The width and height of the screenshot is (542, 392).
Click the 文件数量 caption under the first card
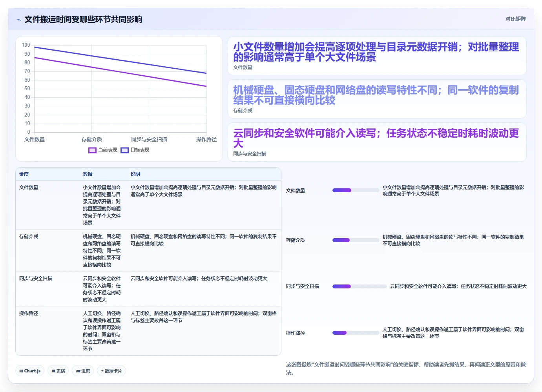[243, 67]
